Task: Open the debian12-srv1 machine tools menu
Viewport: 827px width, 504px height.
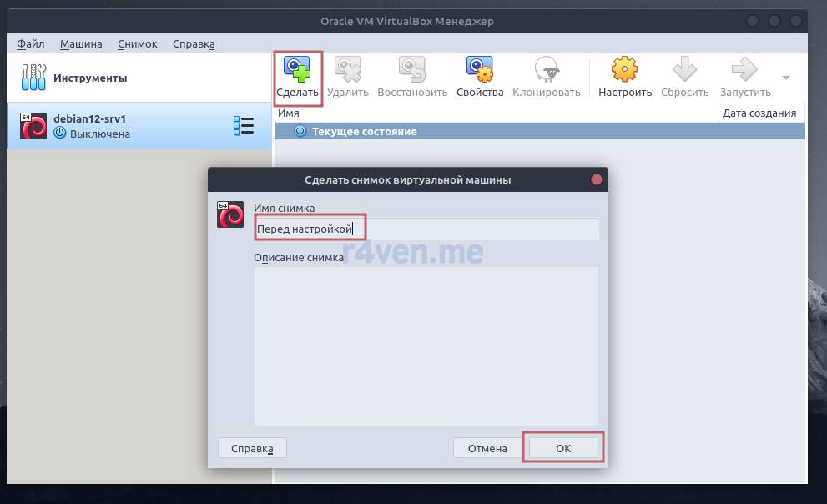Action: click(x=243, y=126)
